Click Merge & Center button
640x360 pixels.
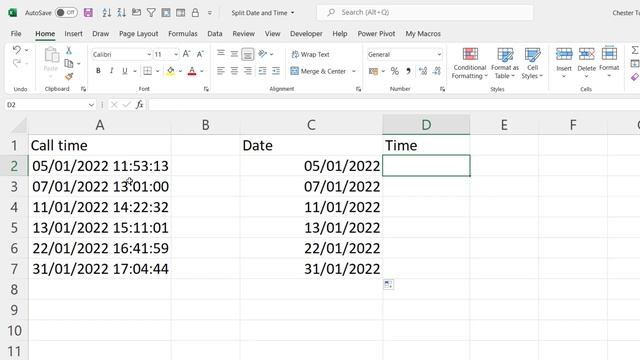click(318, 71)
